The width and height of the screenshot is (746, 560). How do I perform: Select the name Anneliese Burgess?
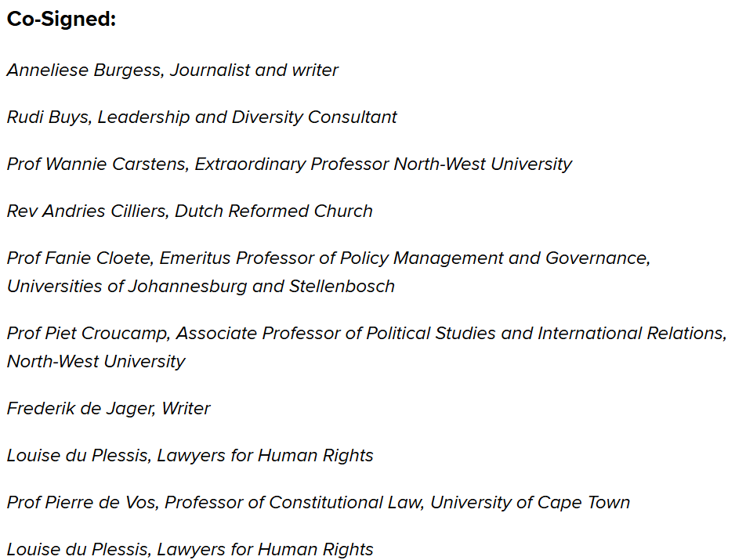point(84,70)
